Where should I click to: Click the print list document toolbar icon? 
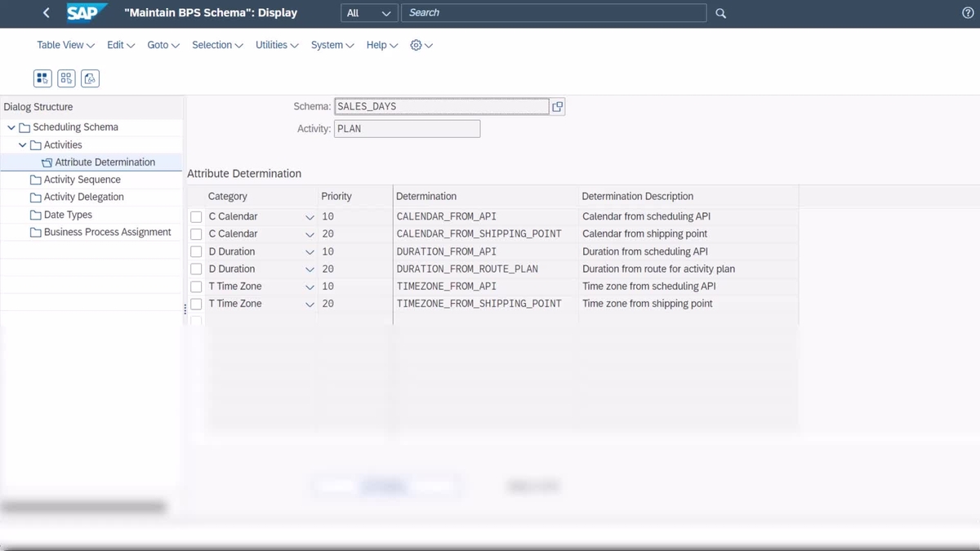(90, 78)
